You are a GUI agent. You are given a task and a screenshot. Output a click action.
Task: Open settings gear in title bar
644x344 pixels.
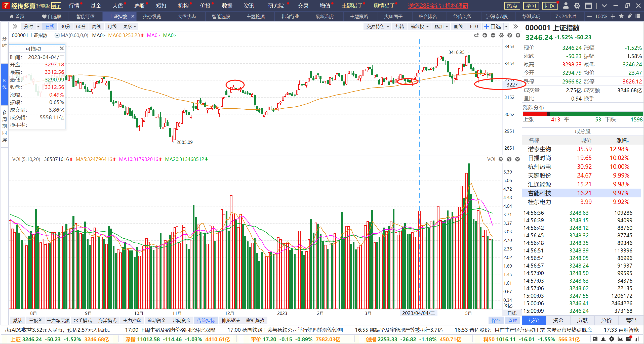click(x=577, y=6)
